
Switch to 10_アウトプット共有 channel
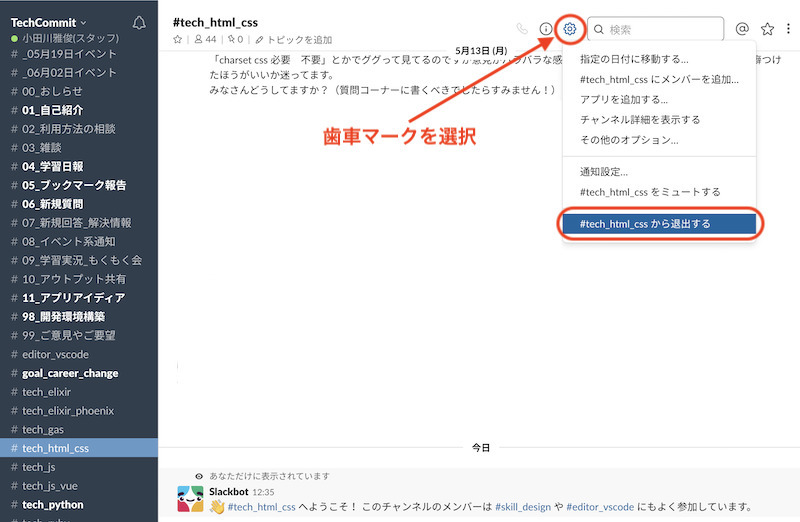(79, 279)
